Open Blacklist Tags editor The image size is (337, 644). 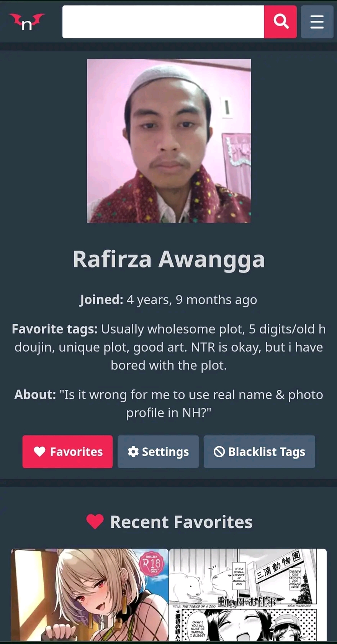click(259, 452)
